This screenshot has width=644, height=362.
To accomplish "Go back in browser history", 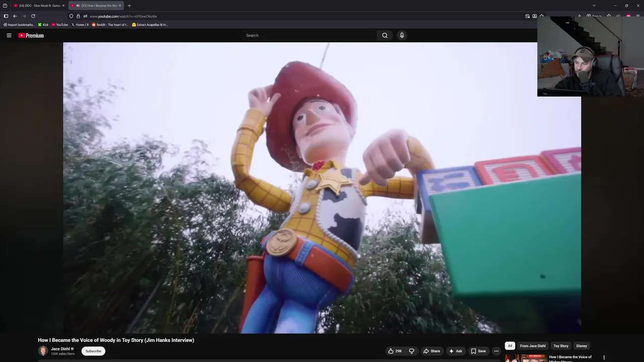I will click(x=15, y=16).
